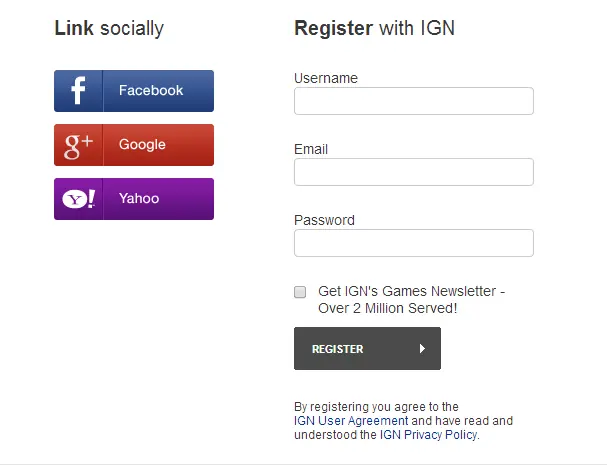Click the 'Link socially' heading
Viewport: 607px width, 465px height.
pyautogui.click(x=109, y=29)
